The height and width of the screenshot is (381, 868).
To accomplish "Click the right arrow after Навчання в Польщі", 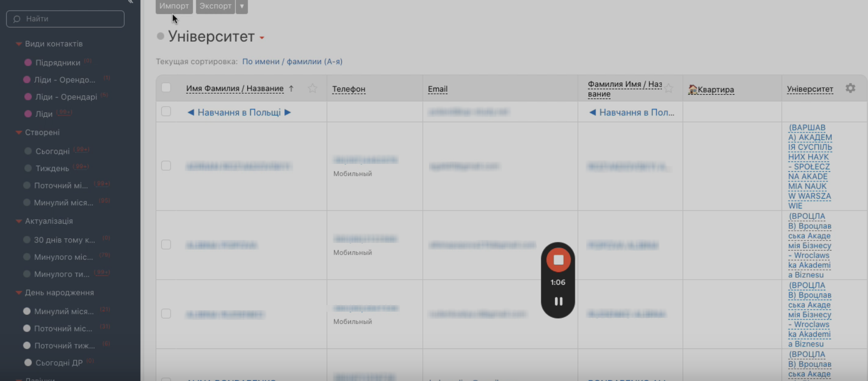I will tap(287, 112).
